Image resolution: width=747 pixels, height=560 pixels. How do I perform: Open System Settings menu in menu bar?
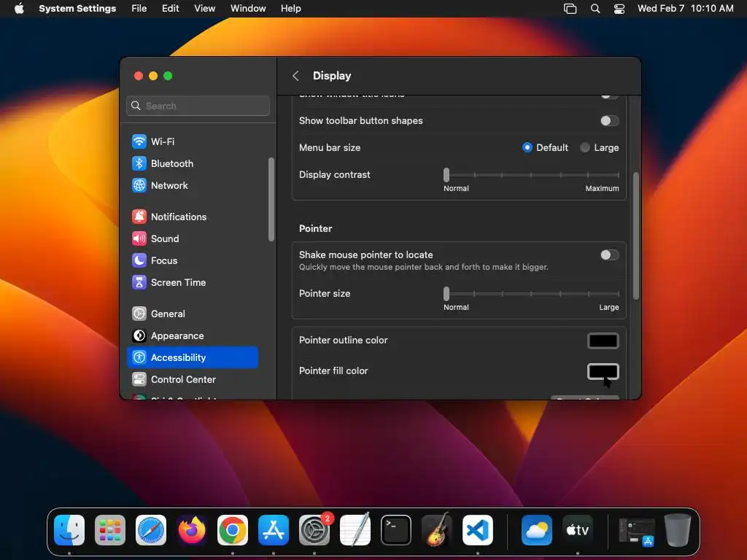77,9
